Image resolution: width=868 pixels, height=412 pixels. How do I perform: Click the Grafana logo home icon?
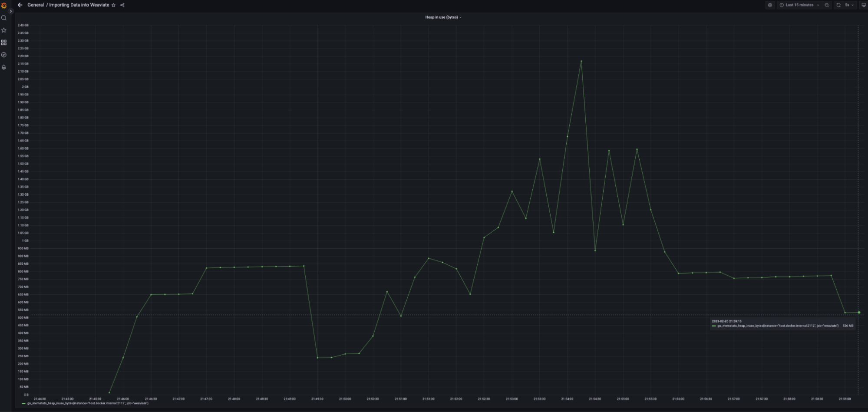(4, 6)
